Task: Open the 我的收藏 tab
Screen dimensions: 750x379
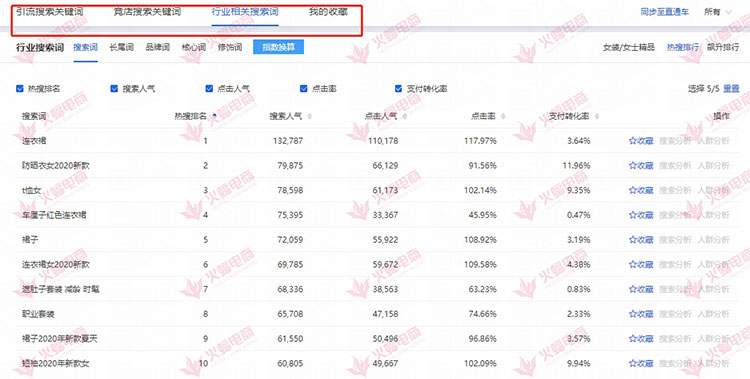Action: coord(328,11)
